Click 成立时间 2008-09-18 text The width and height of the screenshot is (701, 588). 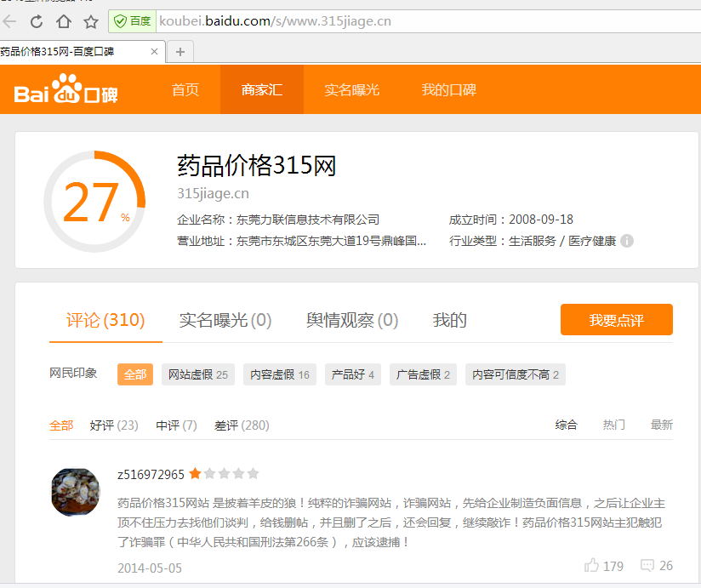(511, 220)
